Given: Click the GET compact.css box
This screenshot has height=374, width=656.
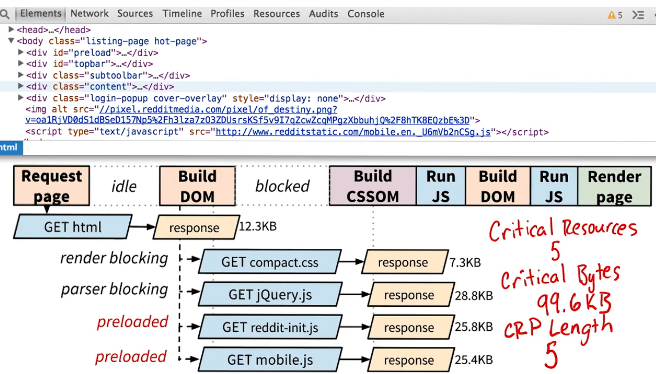Looking at the screenshot, I should [x=270, y=262].
